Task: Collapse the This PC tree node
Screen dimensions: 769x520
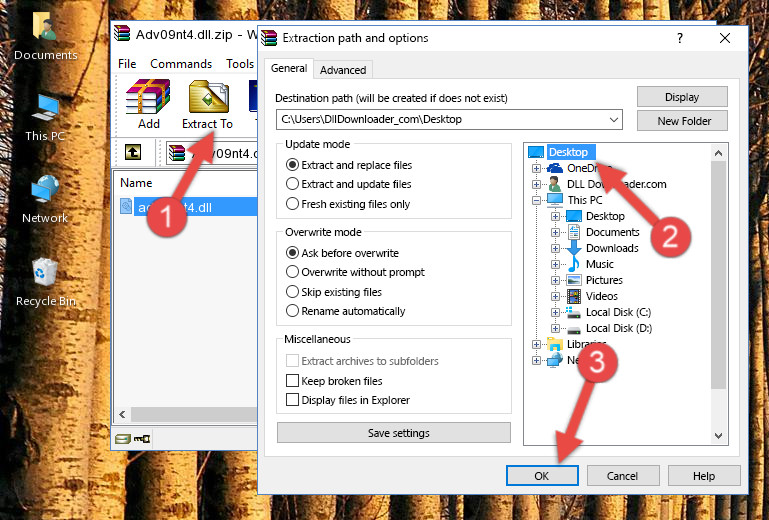Action: 536,200
